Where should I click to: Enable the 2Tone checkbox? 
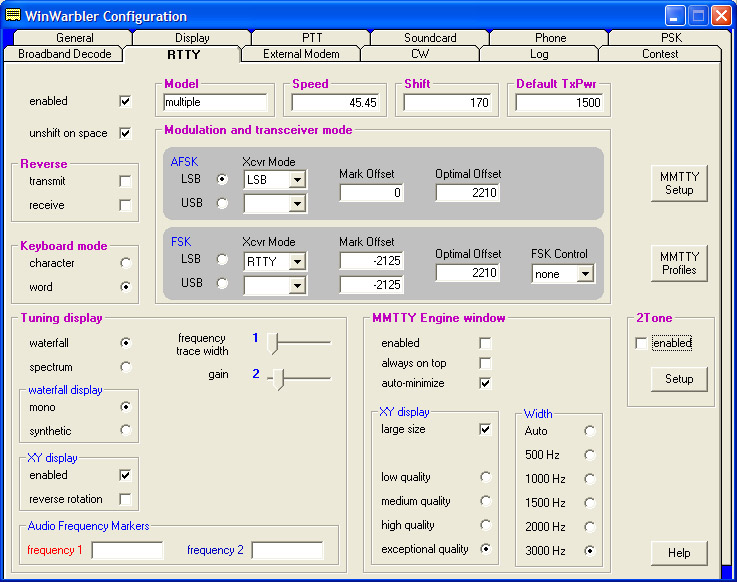[x=641, y=343]
